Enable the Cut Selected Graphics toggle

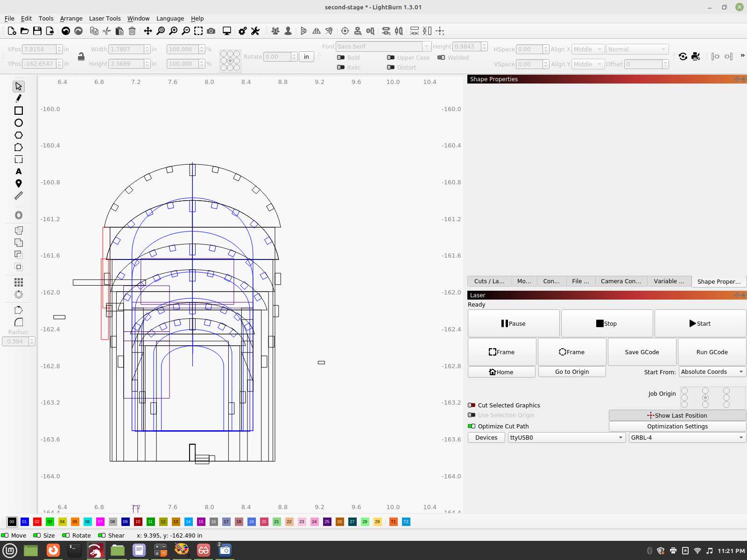(x=472, y=405)
